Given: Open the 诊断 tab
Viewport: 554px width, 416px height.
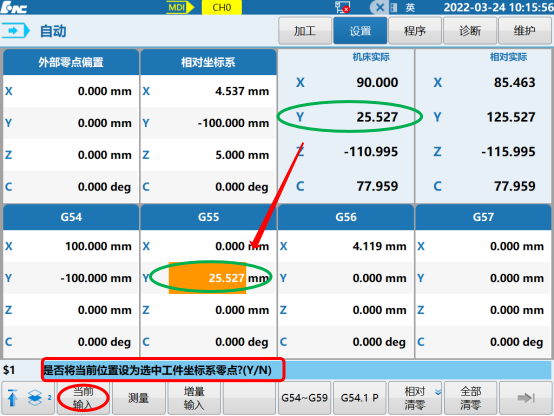Looking at the screenshot, I should [x=470, y=31].
